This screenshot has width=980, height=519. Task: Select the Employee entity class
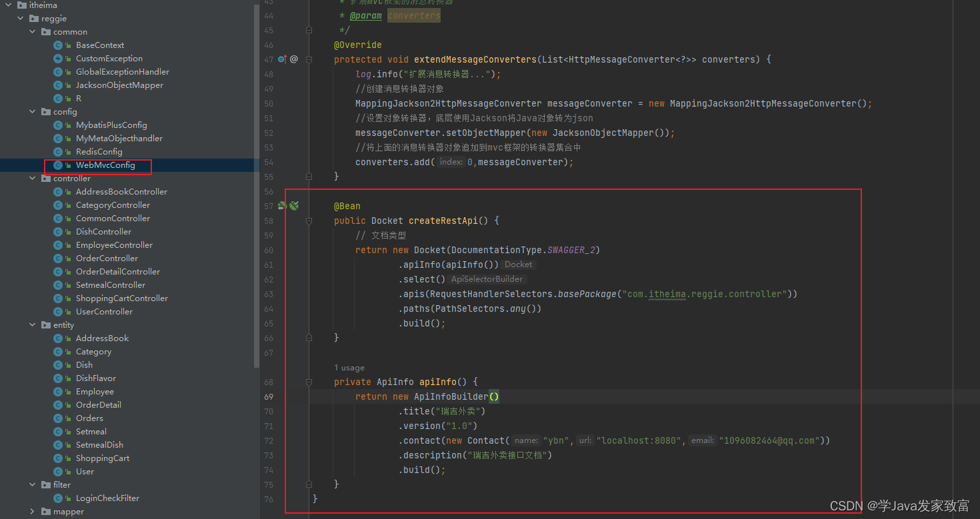(95, 392)
